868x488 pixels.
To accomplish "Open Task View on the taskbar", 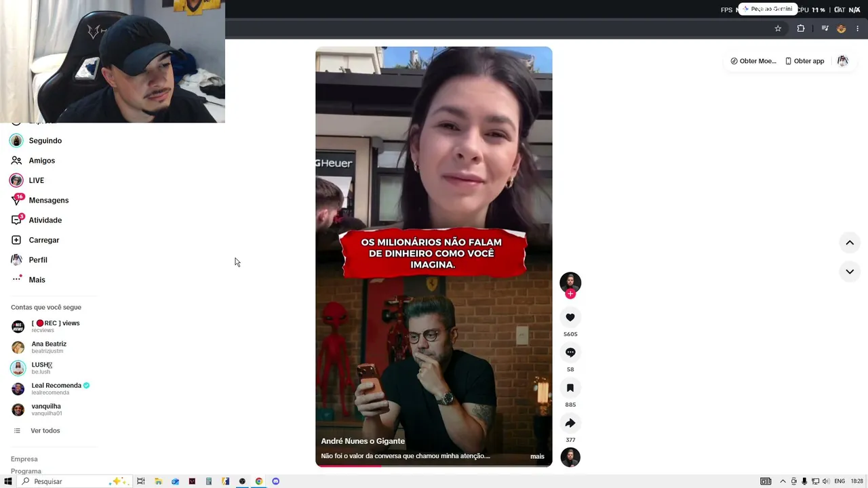I will click(x=141, y=481).
